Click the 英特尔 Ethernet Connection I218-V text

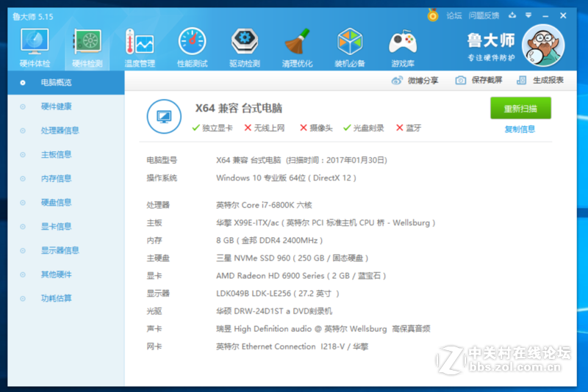[292, 346]
